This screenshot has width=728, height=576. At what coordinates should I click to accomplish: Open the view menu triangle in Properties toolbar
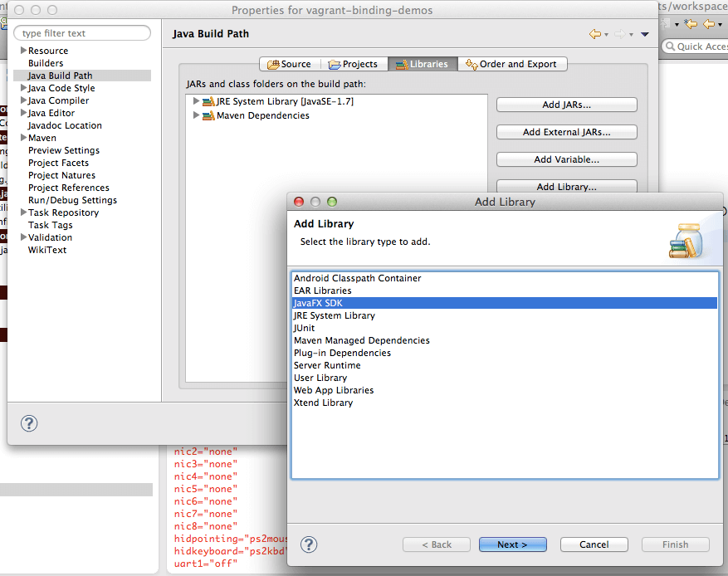645,34
